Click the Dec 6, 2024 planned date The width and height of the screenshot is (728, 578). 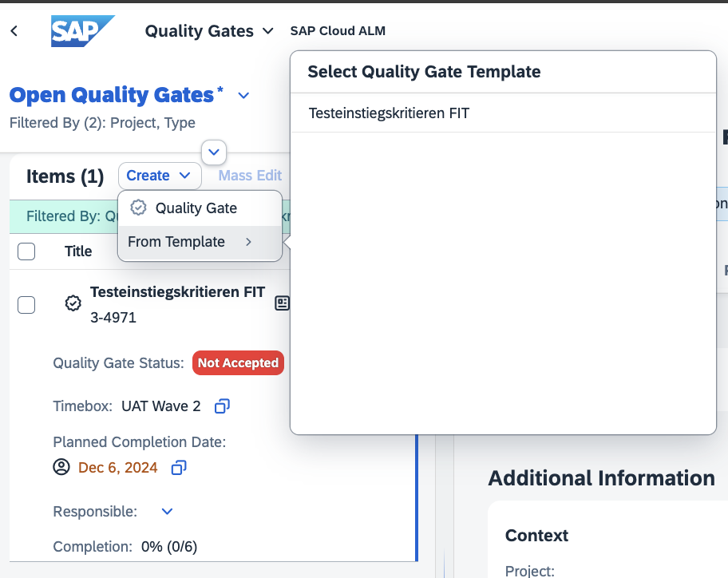point(118,467)
